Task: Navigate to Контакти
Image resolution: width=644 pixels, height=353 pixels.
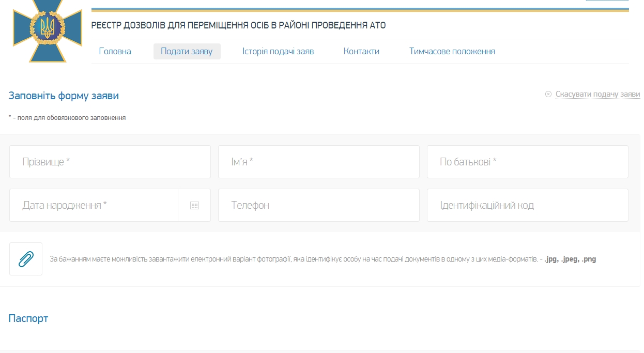Action: click(361, 51)
